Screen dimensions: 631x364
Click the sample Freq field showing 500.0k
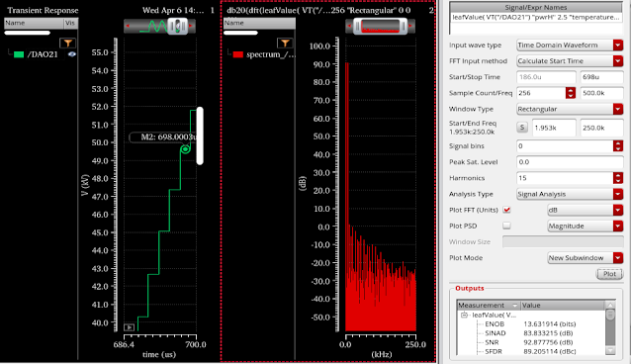(601, 93)
